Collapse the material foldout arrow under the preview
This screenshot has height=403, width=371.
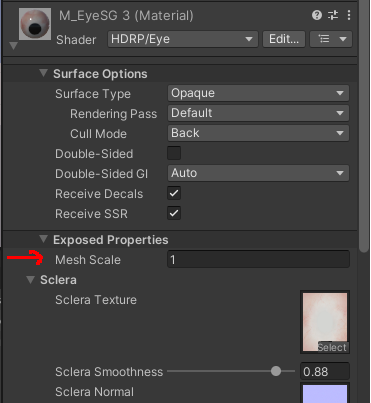(x=13, y=46)
